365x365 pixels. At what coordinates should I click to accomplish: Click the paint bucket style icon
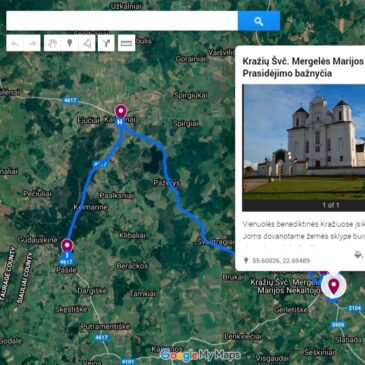pos(358,255)
